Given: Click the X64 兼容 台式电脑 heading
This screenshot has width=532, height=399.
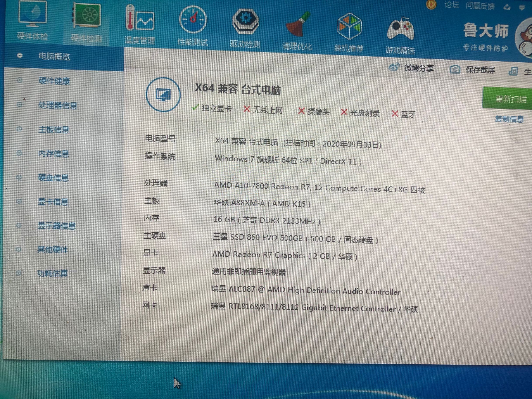Looking at the screenshot, I should tap(238, 89).
